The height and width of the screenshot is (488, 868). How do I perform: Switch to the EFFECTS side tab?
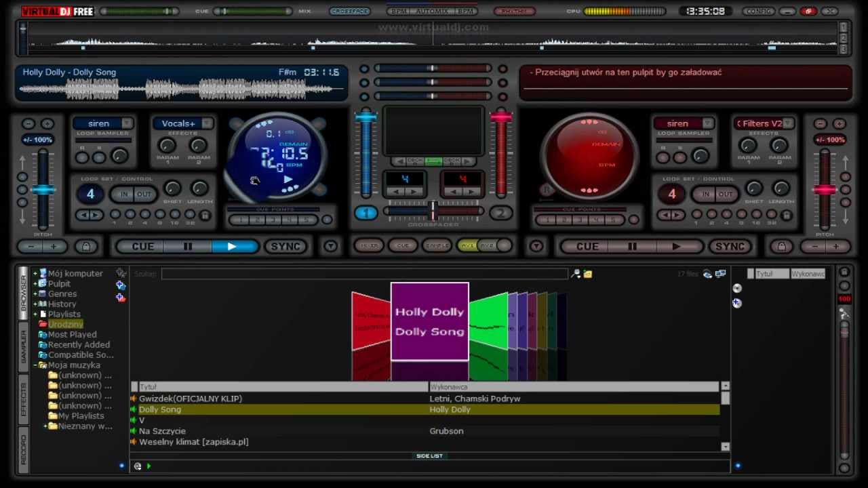24,399
